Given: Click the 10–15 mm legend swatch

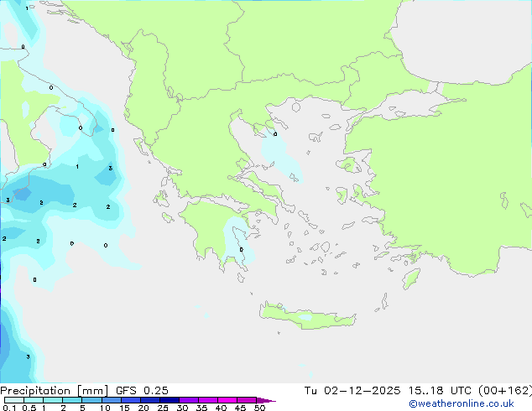Looking at the screenshot, I should coord(111,400).
